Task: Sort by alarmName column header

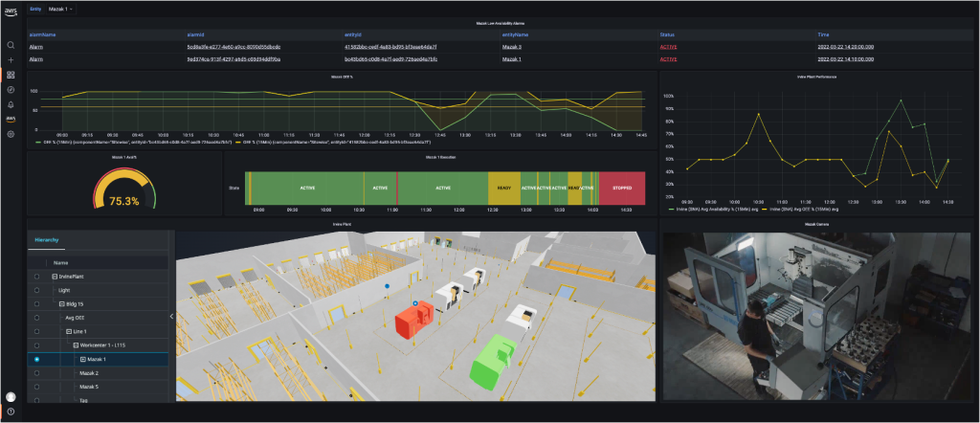Action: click(42, 35)
